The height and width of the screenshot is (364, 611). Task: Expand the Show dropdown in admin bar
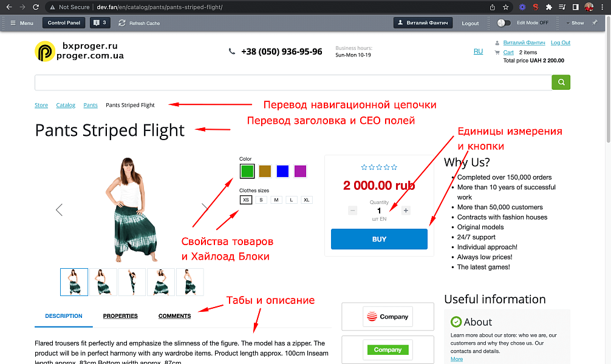tap(575, 23)
